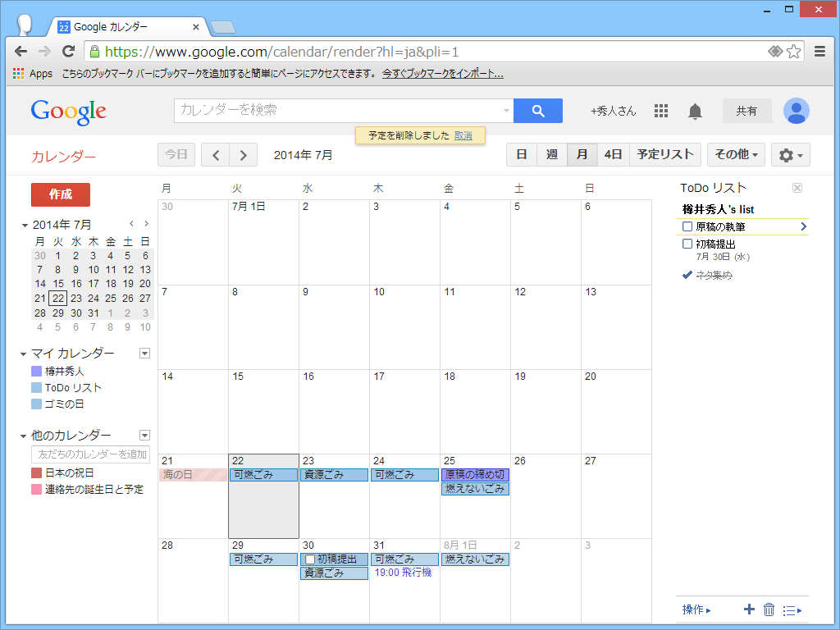Open details arrow for 原稿の執筆 task

[x=803, y=226]
